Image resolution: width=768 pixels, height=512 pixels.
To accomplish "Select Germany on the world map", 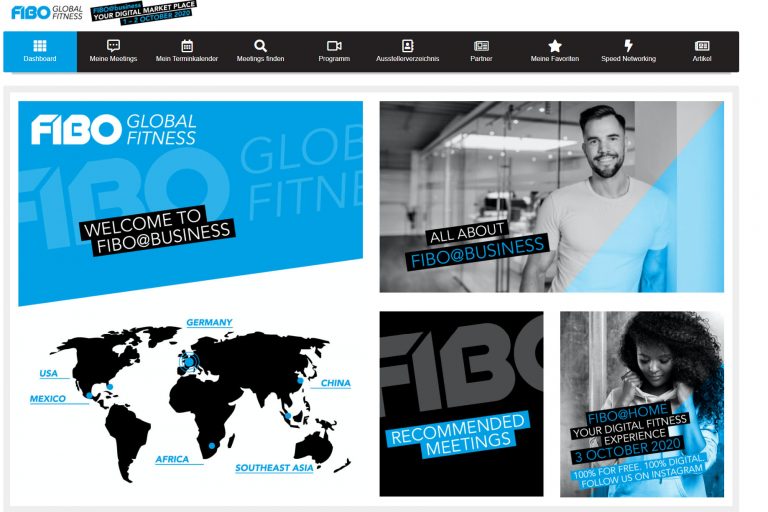I will click(209, 323).
